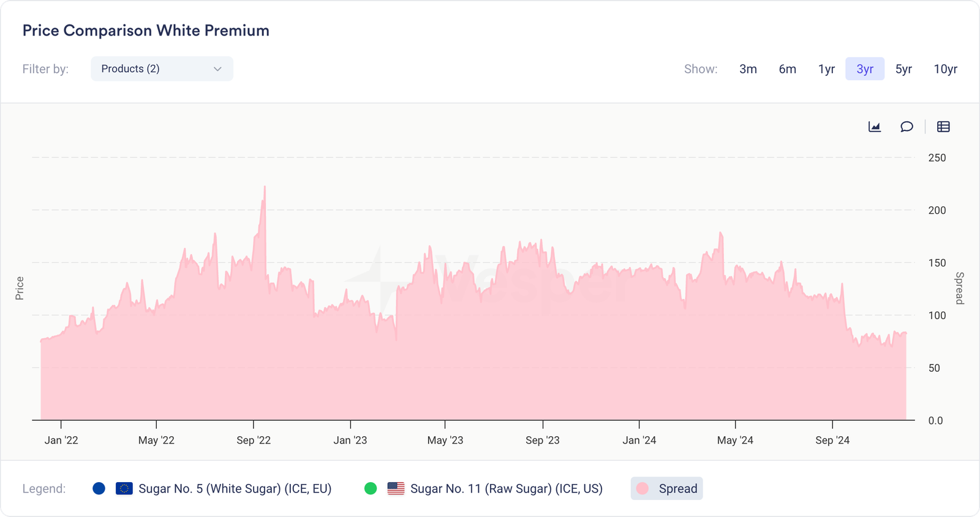Toggle the Spread series in legend

pos(677,488)
